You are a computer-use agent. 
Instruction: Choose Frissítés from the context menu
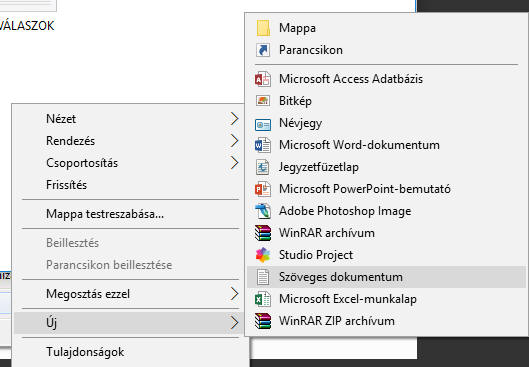[129, 185]
